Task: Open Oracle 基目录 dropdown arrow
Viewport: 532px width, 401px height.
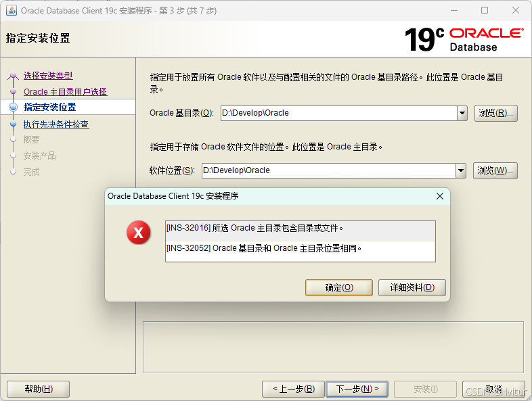Action: pos(462,113)
